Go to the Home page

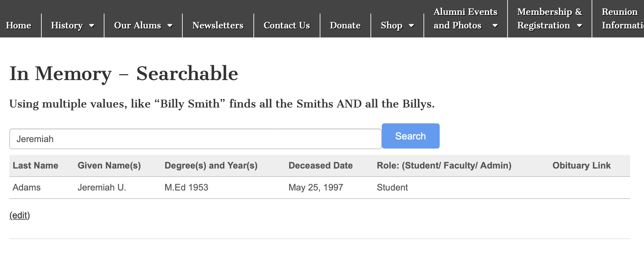pos(19,26)
